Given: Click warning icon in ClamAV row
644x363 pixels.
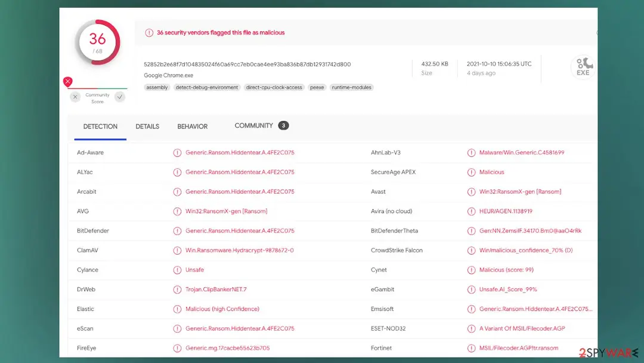Looking at the screenshot, I should [177, 250].
